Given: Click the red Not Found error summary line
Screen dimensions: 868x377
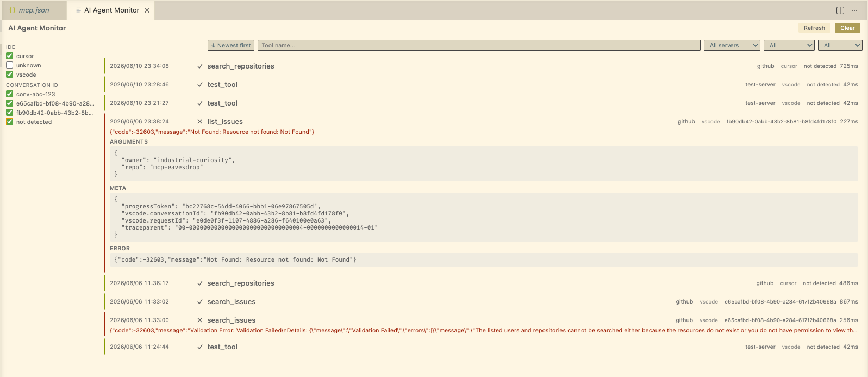Looking at the screenshot, I should (212, 132).
